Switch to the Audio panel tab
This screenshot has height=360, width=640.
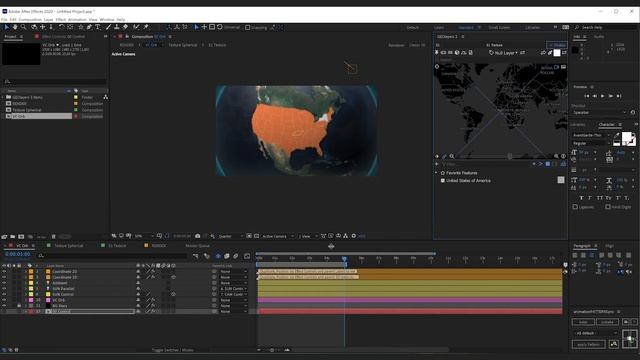(599, 37)
